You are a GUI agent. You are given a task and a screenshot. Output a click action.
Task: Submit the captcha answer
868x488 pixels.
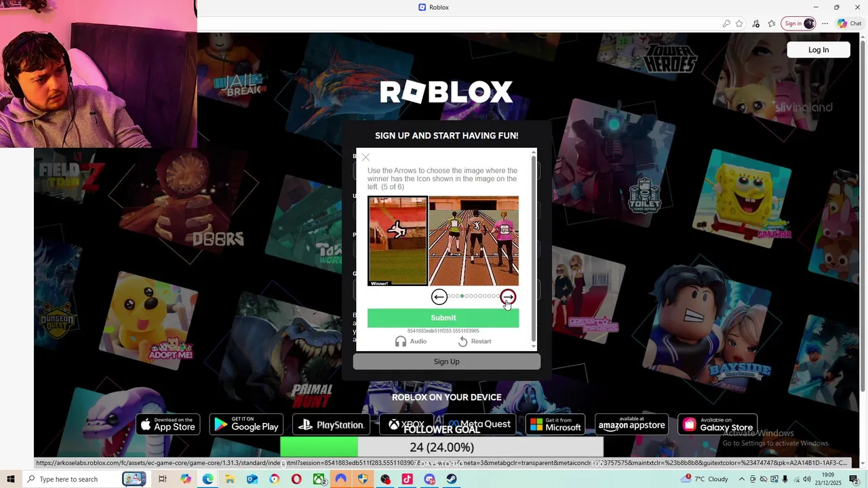click(443, 318)
